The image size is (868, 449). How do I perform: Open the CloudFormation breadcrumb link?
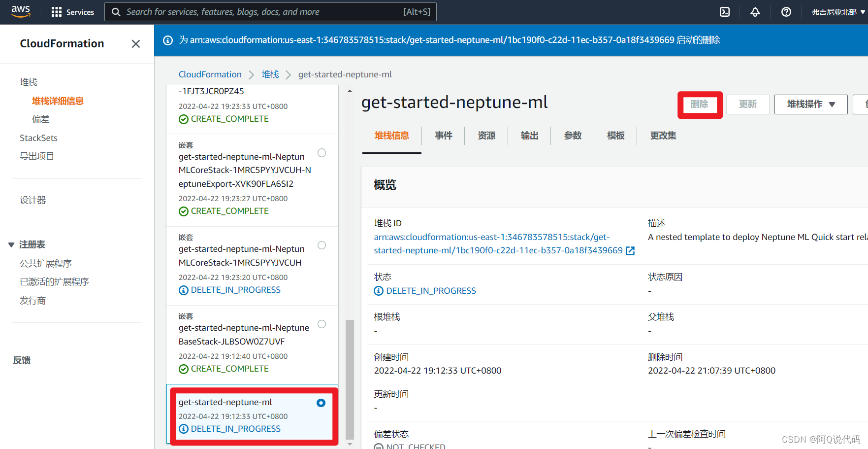210,74
